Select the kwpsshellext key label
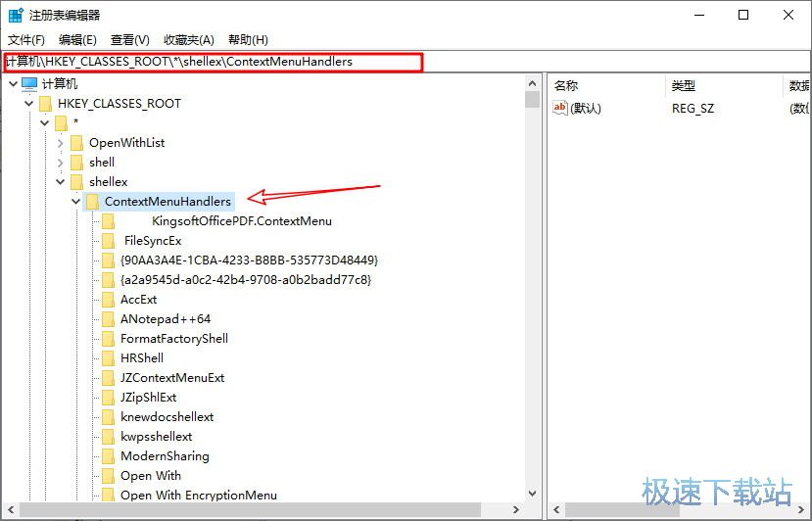The width and height of the screenshot is (812, 521). 157,437
